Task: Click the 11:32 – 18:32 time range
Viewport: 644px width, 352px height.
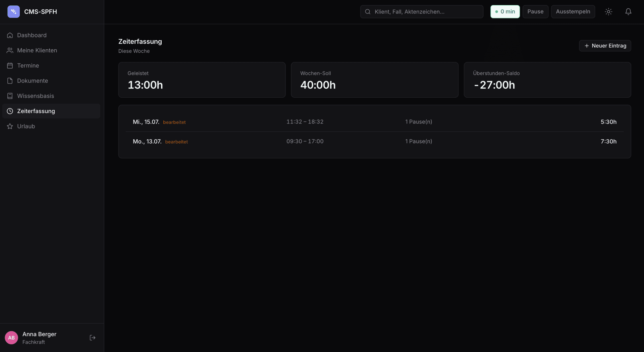Action: click(305, 122)
